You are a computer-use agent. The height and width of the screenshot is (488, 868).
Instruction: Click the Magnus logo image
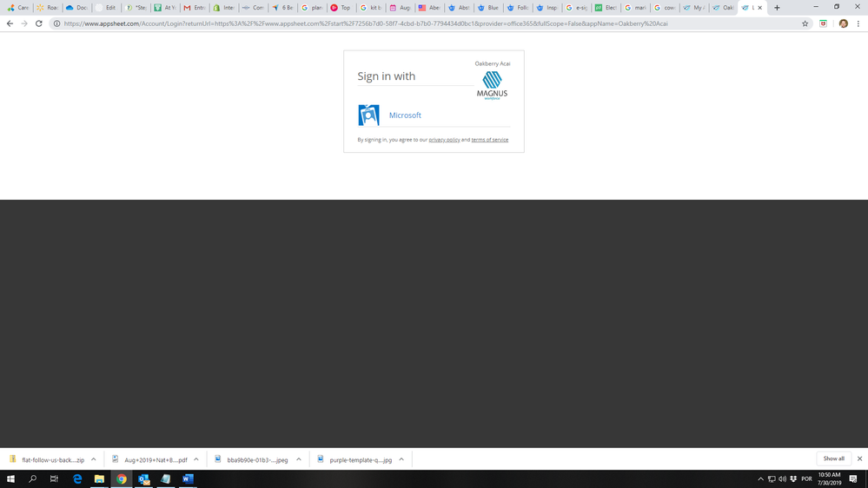(492, 85)
